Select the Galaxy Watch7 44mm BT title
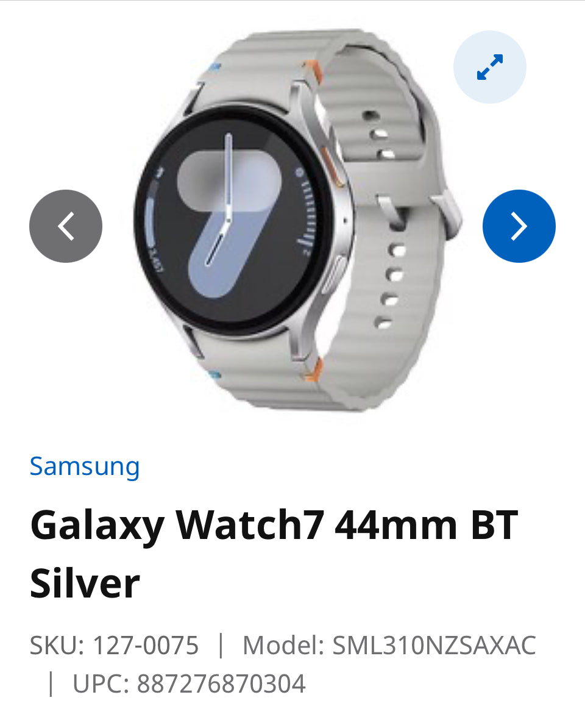This screenshot has width=585, height=728. (274, 526)
